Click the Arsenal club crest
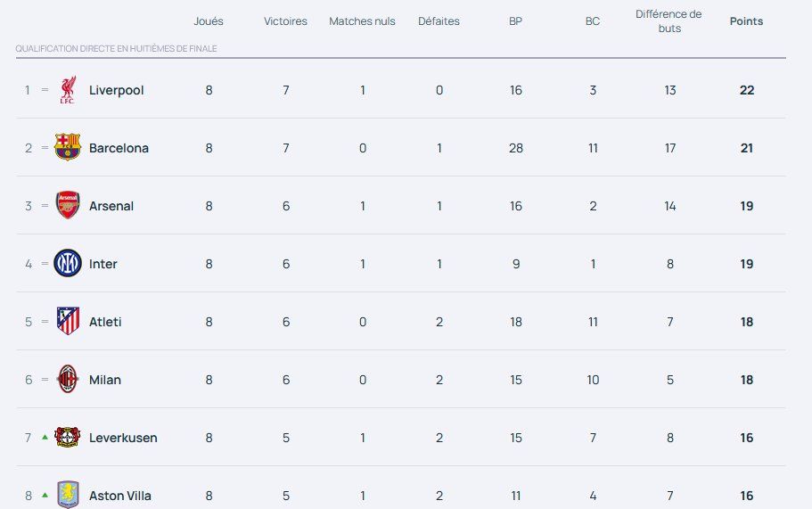This screenshot has height=509, width=812. (68, 205)
